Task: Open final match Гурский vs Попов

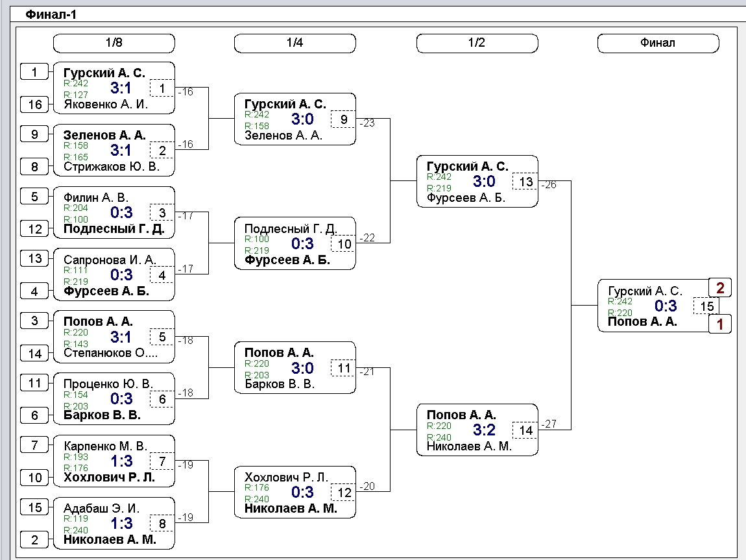Action: coord(658,306)
